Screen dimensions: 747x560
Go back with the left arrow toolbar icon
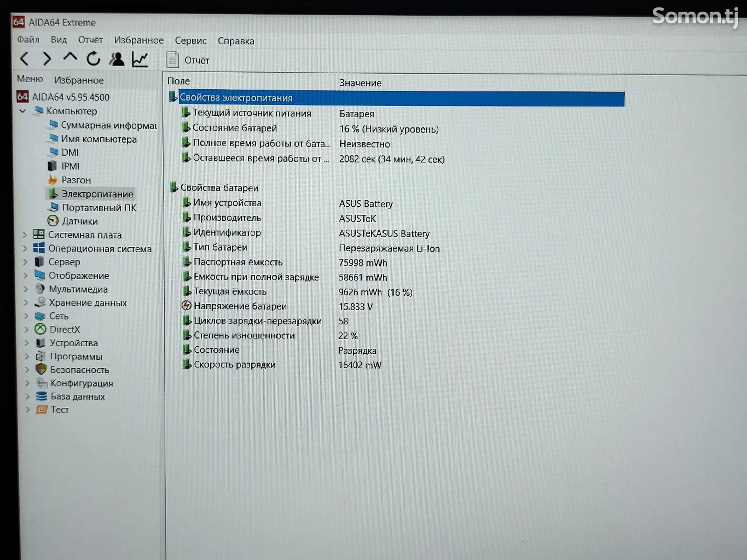coord(24,59)
